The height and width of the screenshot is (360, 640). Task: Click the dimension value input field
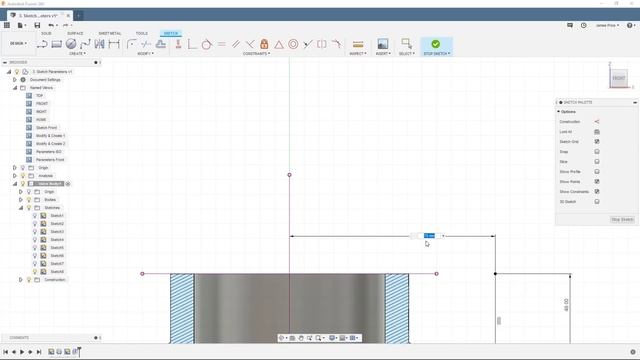coord(429,236)
